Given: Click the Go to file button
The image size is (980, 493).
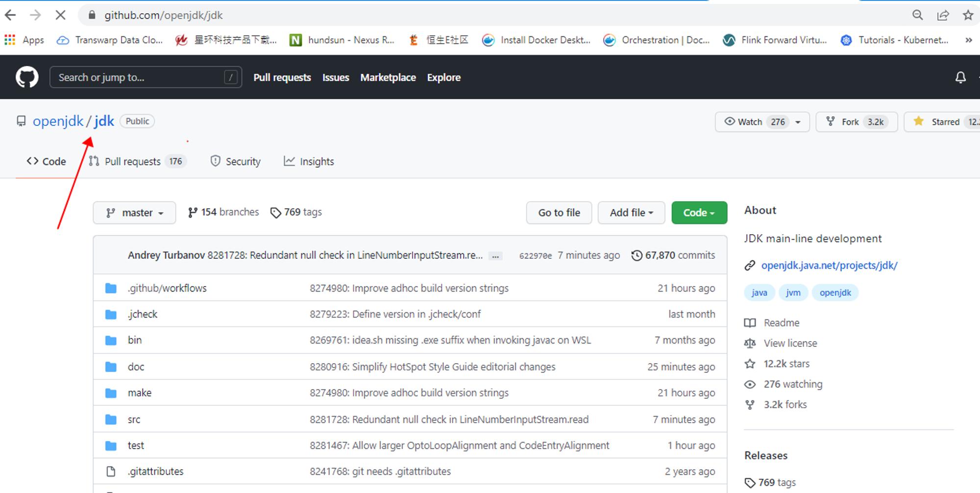Looking at the screenshot, I should click(559, 213).
